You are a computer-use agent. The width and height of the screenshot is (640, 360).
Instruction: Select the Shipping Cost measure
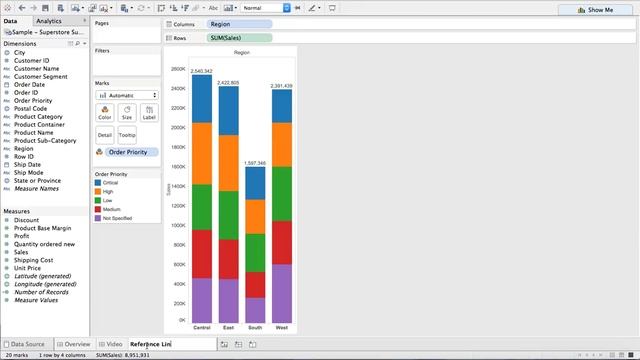click(x=33, y=260)
